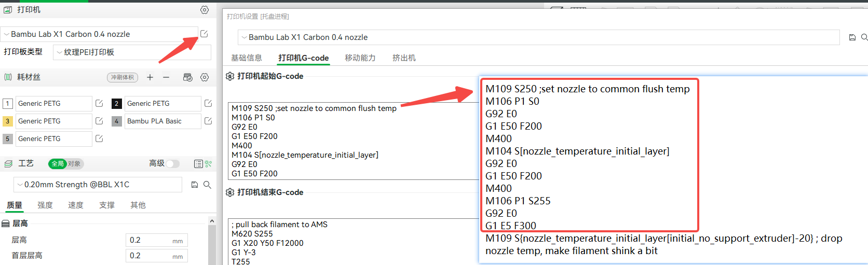
Task: Click into the 层高 layer height field
Action: point(157,240)
